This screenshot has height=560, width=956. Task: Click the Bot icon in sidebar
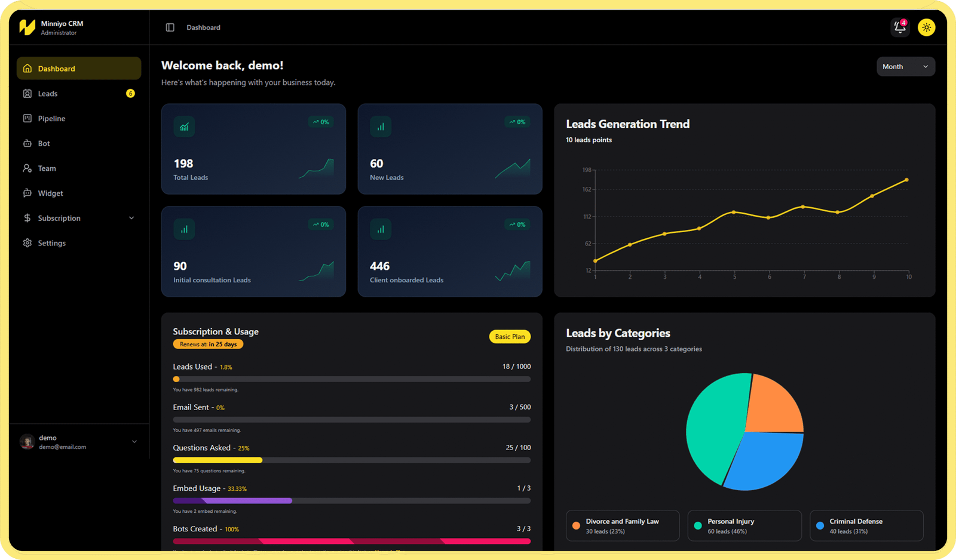coord(27,144)
